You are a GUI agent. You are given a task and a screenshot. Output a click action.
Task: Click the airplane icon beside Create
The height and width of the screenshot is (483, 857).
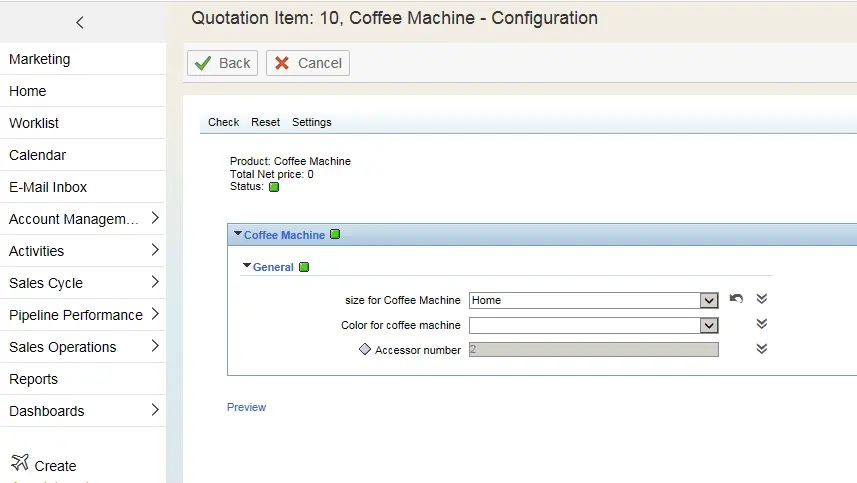(19, 462)
